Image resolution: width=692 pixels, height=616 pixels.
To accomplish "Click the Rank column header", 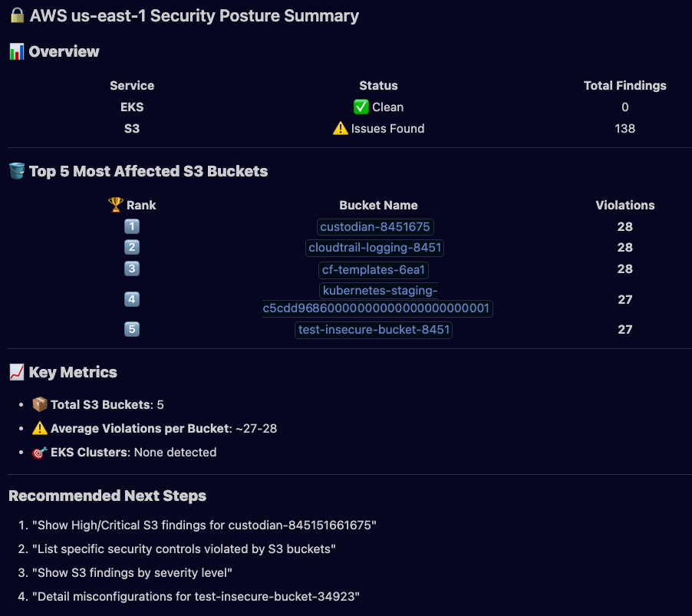I will [141, 205].
